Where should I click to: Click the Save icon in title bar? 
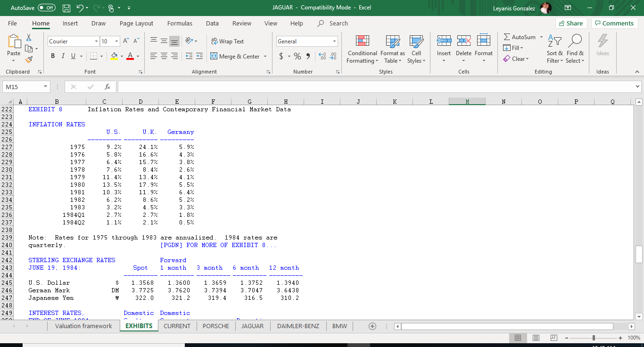coord(66,8)
